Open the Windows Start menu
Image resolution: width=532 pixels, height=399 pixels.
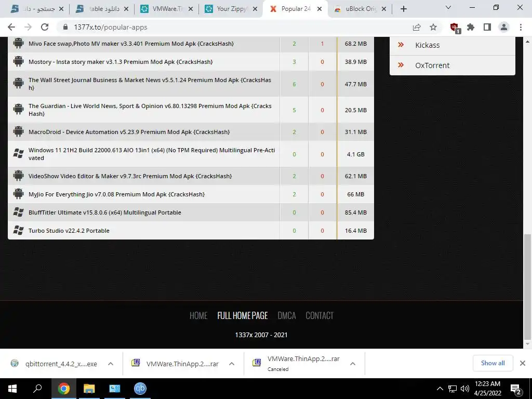point(12,389)
